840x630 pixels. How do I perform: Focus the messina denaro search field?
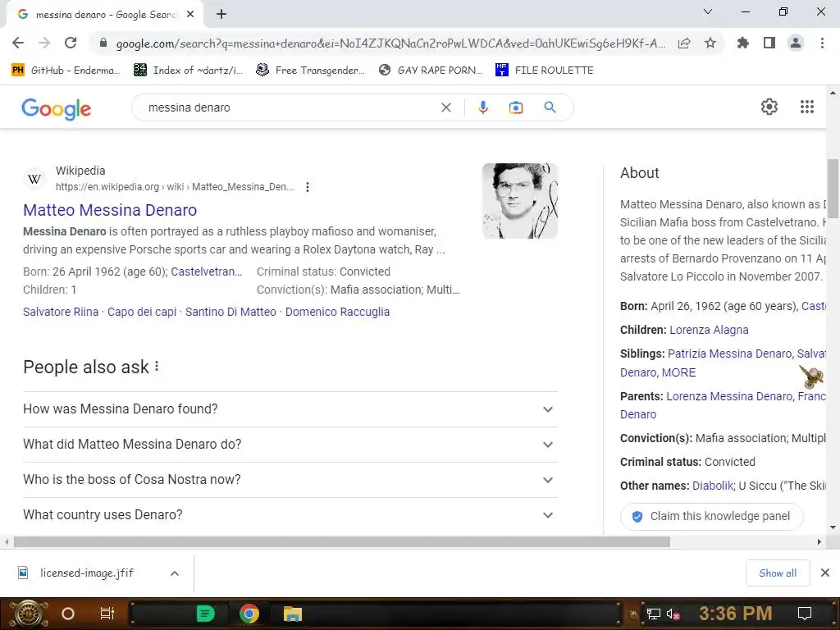[x=290, y=107]
